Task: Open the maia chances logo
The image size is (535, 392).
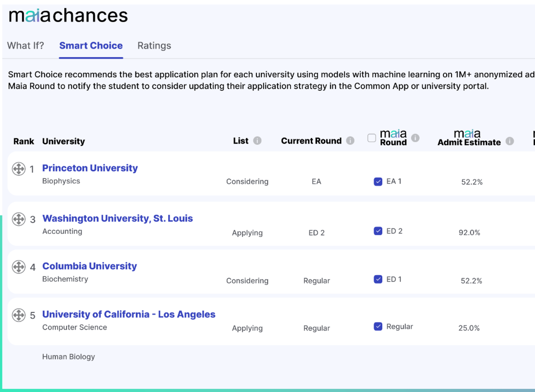Action: click(68, 16)
